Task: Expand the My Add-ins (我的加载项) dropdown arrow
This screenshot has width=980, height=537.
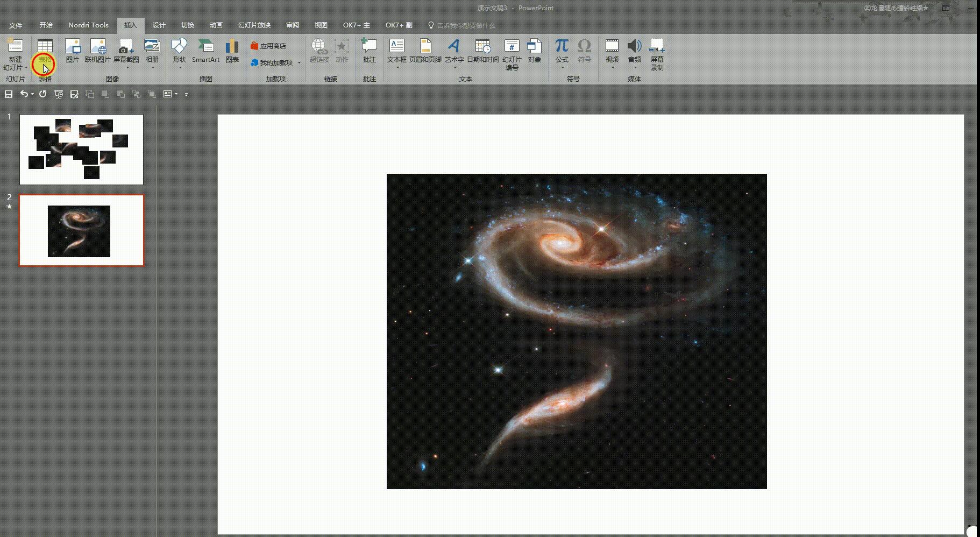Action: pyautogui.click(x=299, y=63)
